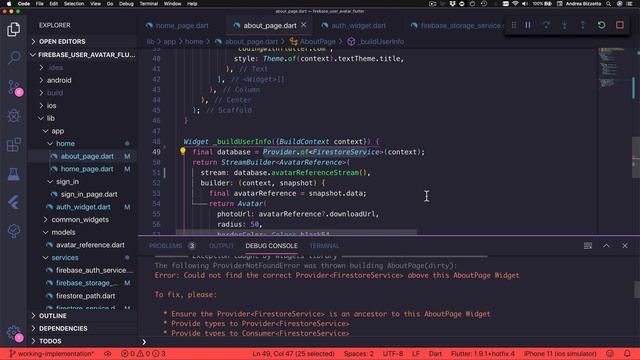This screenshot has height=360, width=640.
Task: Open the Manage settings gear
Action: (14, 333)
